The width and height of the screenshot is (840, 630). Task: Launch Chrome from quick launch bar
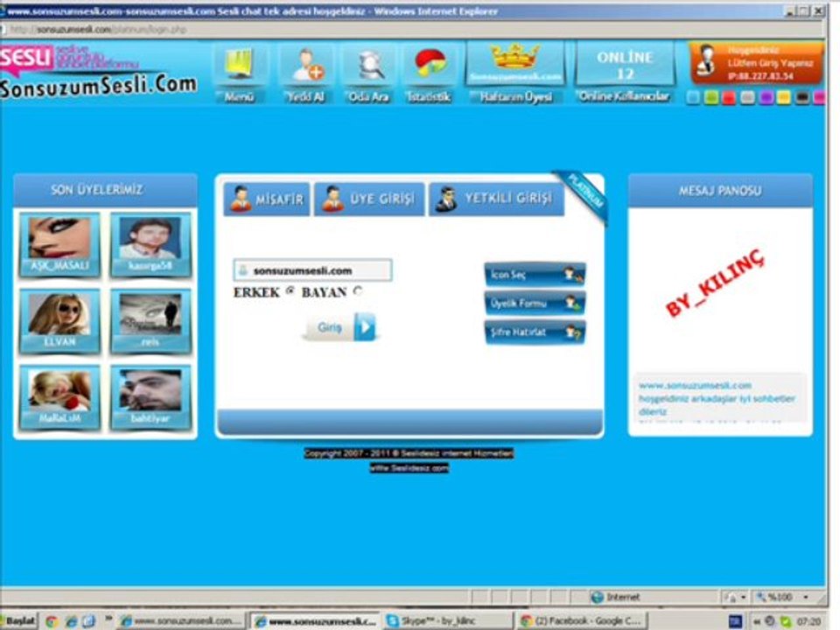click(52, 621)
